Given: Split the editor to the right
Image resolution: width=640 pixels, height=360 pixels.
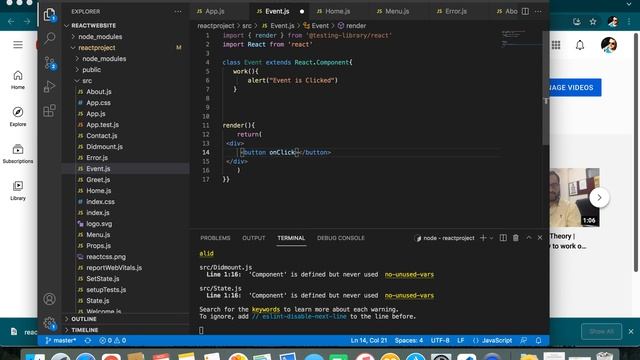Looking at the screenshot, I should (x=525, y=11).
